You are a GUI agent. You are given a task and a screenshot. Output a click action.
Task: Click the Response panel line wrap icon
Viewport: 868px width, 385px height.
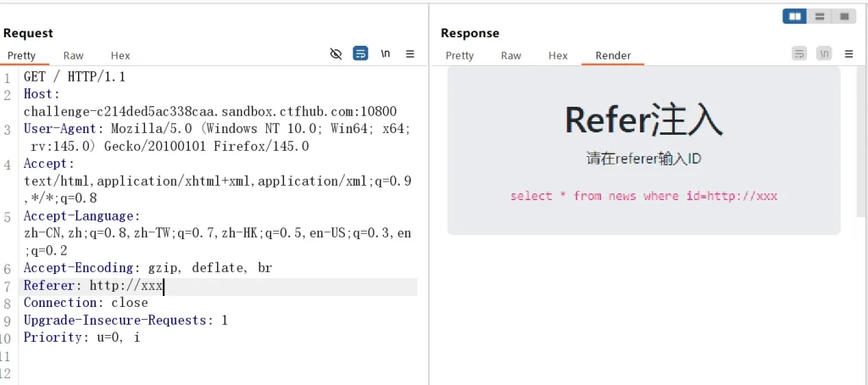[798, 54]
